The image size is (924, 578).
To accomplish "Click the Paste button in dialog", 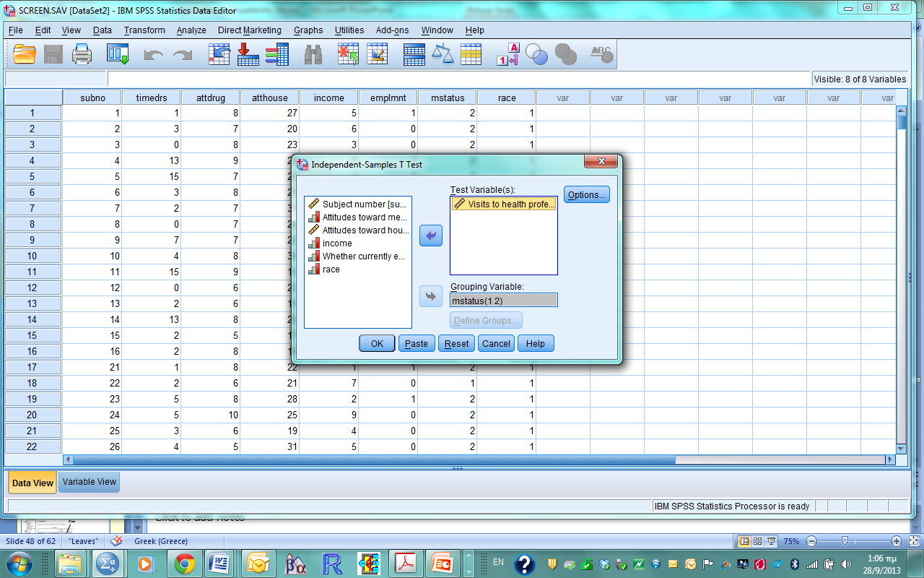I will (x=417, y=343).
